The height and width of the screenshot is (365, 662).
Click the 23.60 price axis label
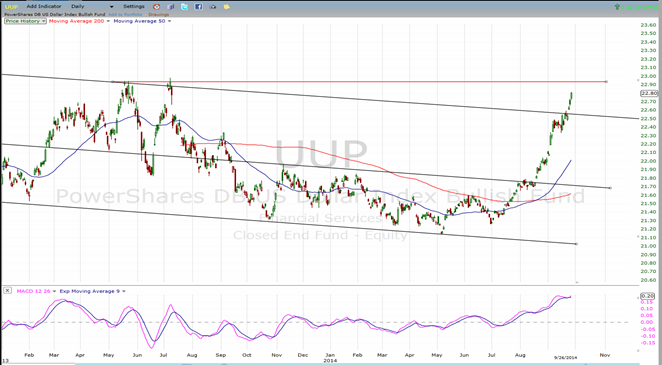click(648, 25)
